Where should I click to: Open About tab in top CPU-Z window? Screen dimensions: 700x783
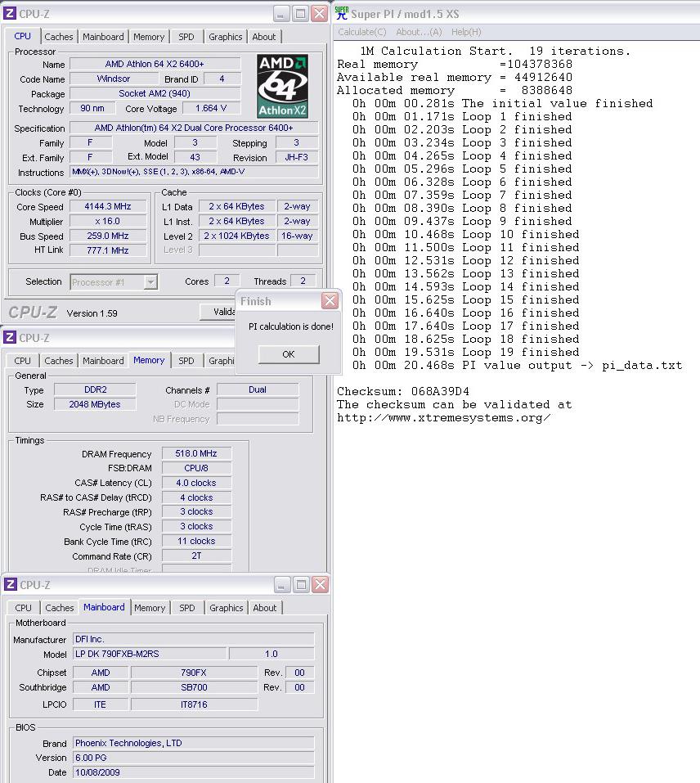(x=264, y=37)
